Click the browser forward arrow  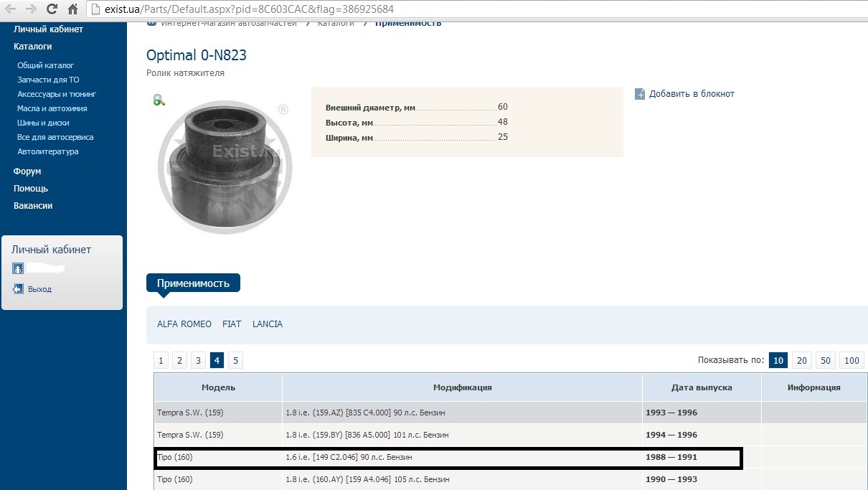point(31,9)
